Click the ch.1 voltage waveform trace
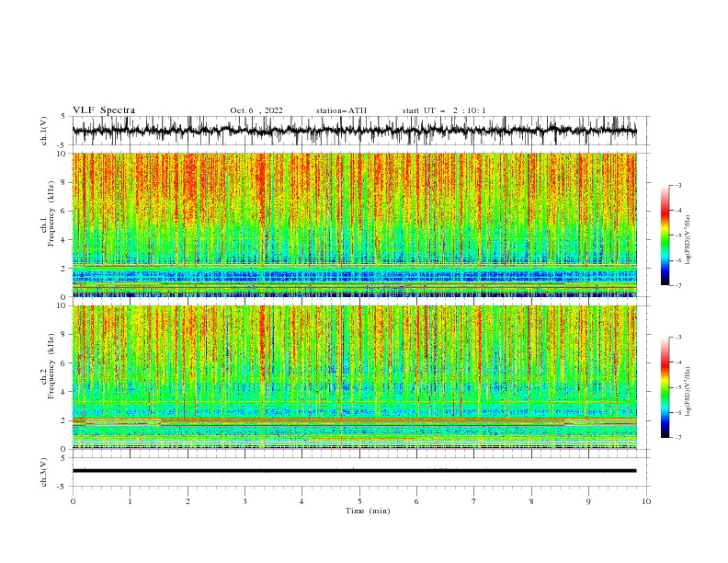The height and width of the screenshot is (563, 728). (354, 131)
